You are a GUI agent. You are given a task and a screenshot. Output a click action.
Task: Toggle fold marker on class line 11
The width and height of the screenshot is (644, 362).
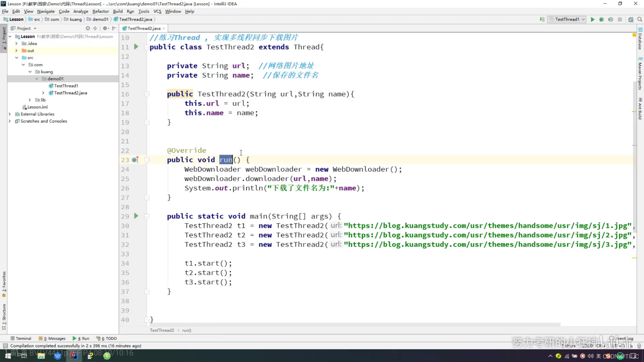point(146,47)
